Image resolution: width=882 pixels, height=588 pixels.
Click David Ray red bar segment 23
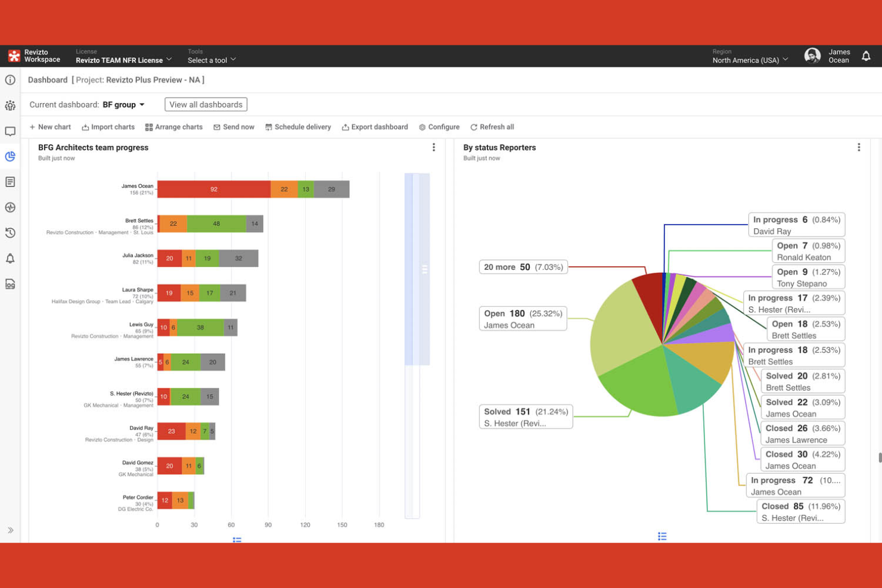coord(172,431)
